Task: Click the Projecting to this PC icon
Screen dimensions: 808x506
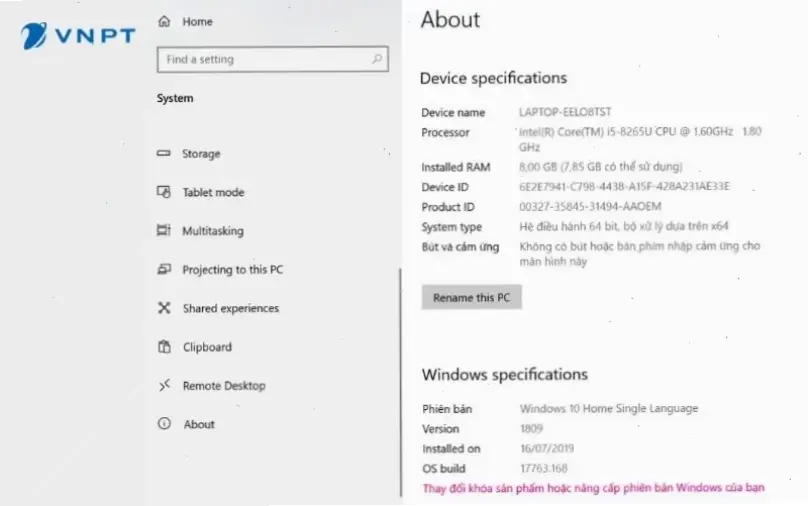Action: (x=164, y=270)
